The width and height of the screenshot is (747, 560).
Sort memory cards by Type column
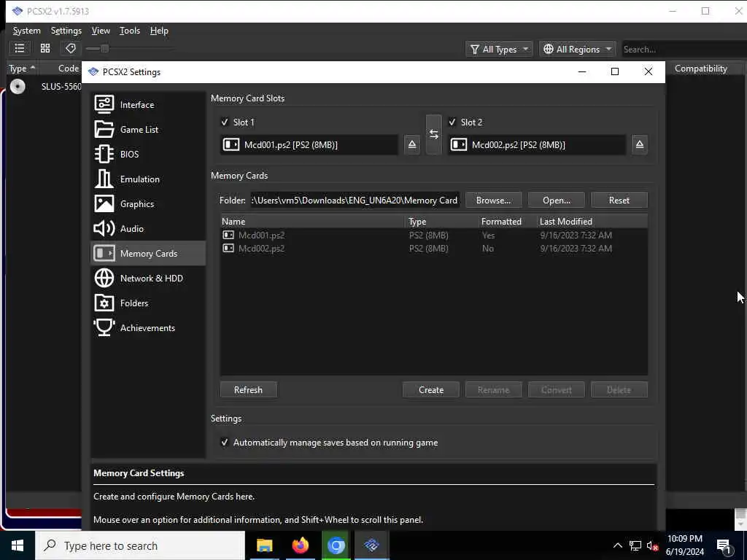(x=441, y=221)
